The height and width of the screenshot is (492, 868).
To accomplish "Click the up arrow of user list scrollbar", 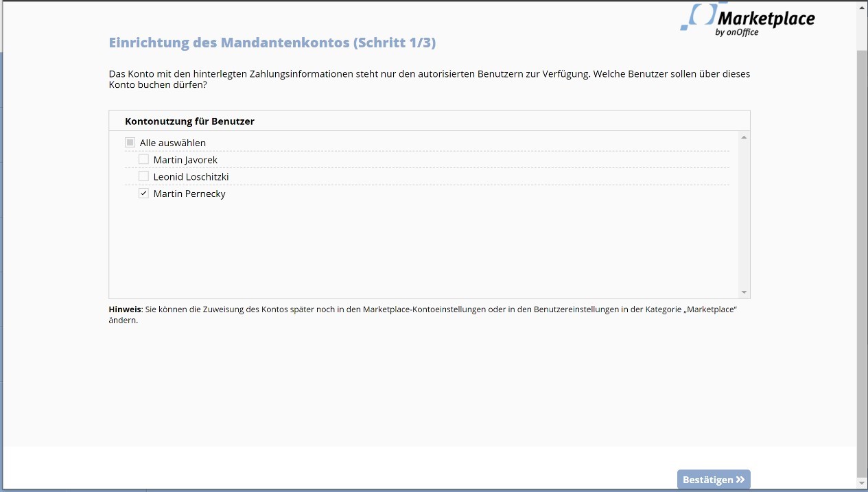I will point(744,137).
